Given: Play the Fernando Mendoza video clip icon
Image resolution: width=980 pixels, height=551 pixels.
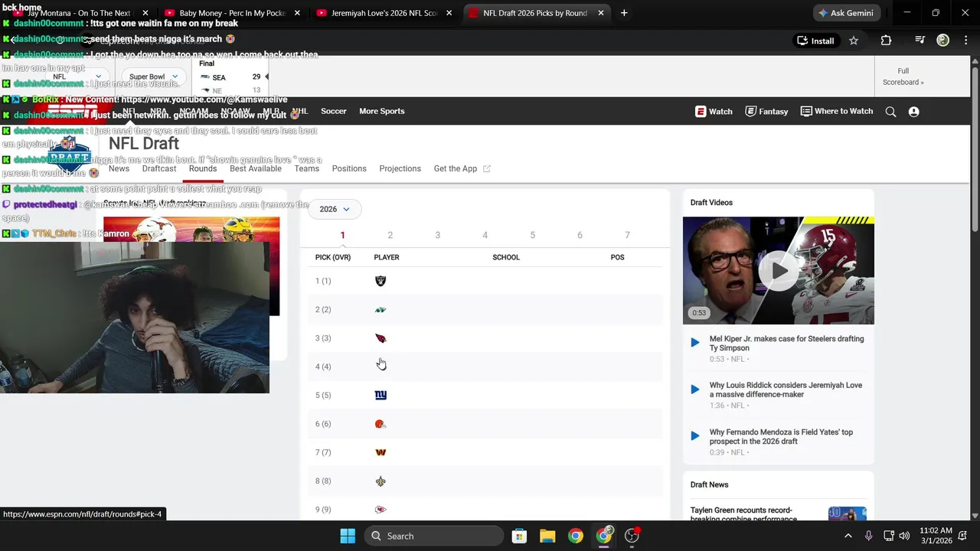Looking at the screenshot, I should point(695,436).
